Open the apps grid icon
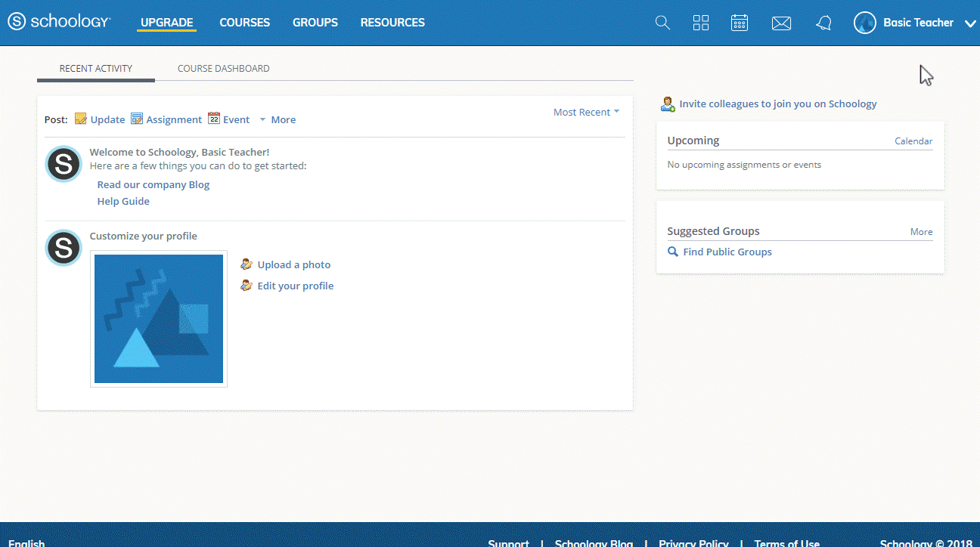 pos(701,23)
